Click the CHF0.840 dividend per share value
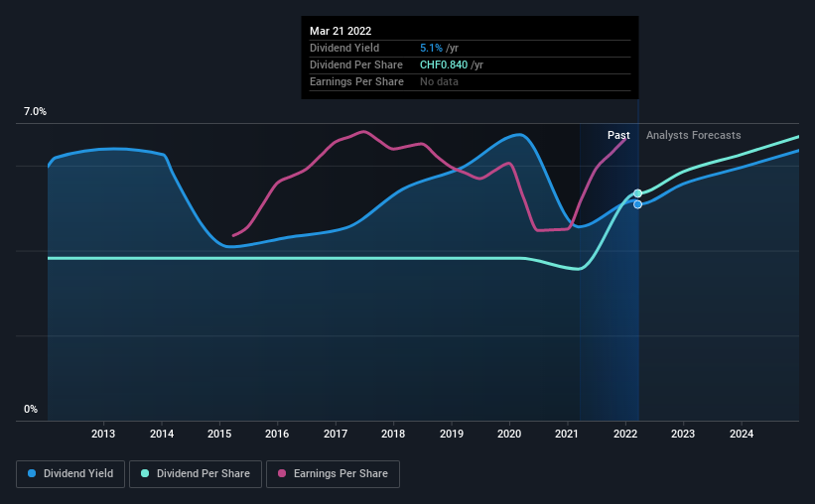 pyautogui.click(x=444, y=64)
